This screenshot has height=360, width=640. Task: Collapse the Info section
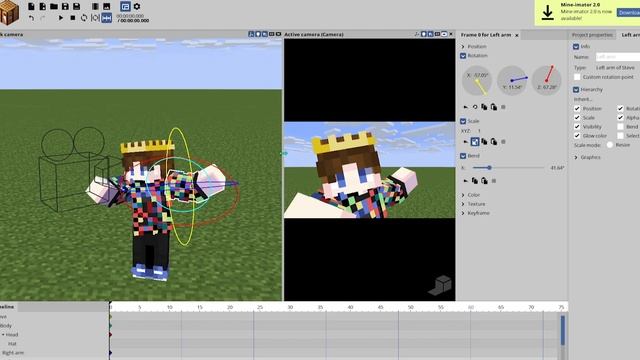(576, 47)
